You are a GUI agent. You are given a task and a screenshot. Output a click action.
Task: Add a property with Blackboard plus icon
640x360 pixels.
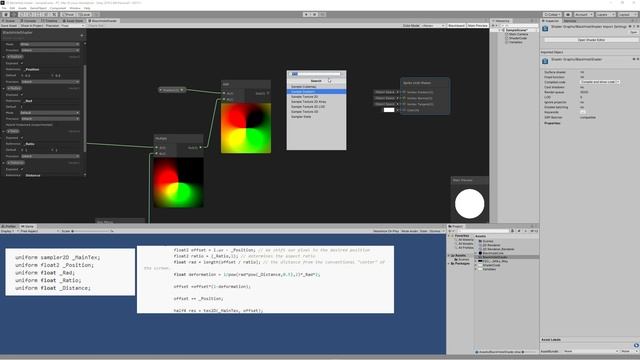coord(82,36)
